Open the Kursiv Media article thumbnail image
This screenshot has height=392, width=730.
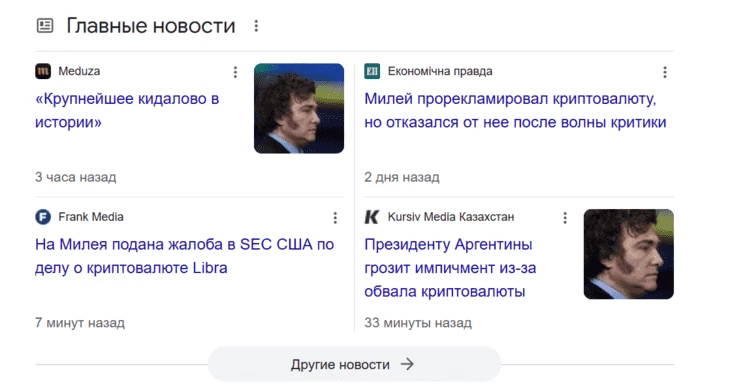click(629, 254)
